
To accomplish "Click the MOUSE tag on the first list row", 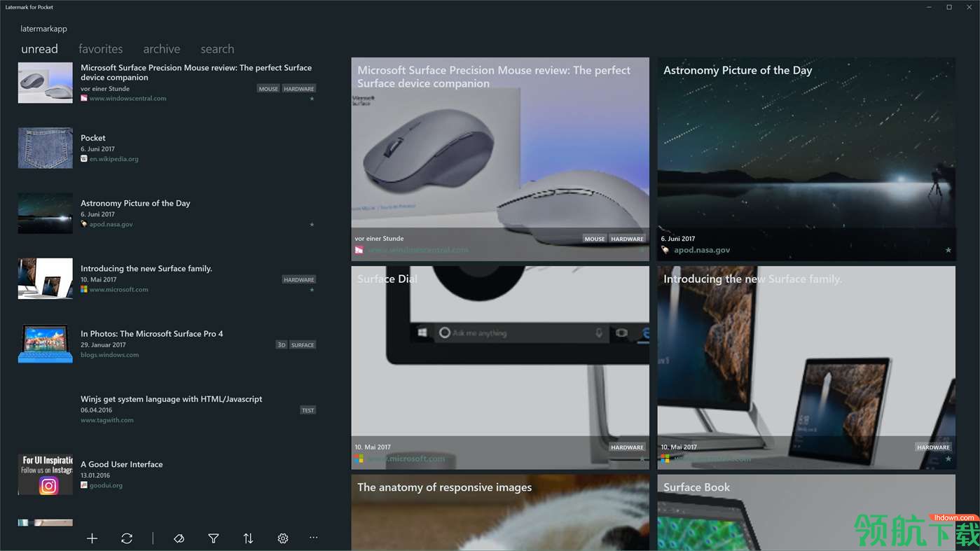I will 268,89.
